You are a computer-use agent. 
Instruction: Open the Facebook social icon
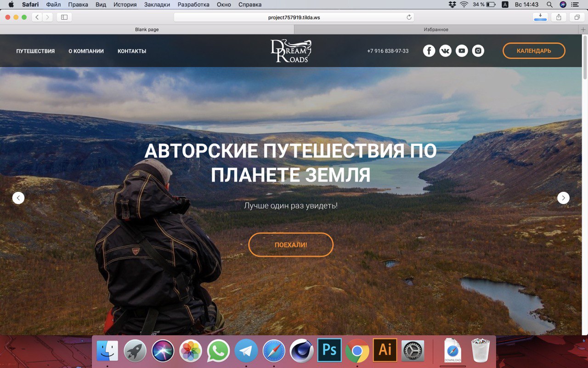pos(429,51)
